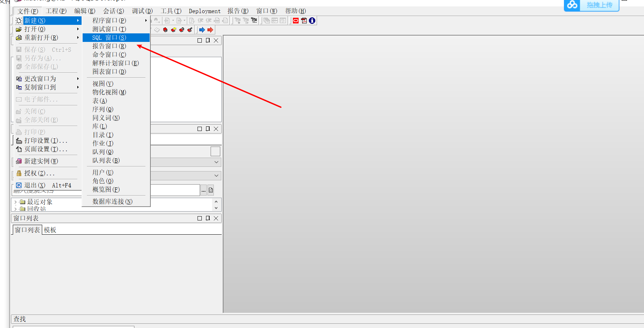Screen dimensions: 644x328
Task: Click the tile windows vertically icon
Action: point(283,21)
